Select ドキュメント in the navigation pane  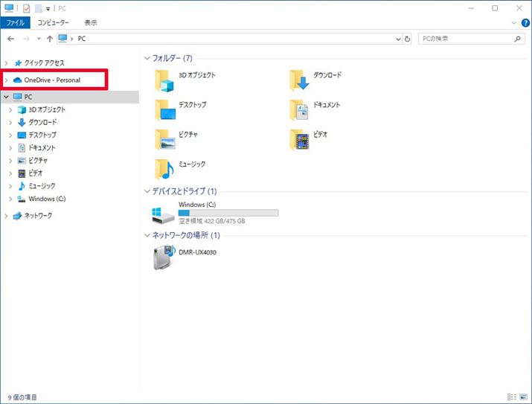tap(42, 147)
